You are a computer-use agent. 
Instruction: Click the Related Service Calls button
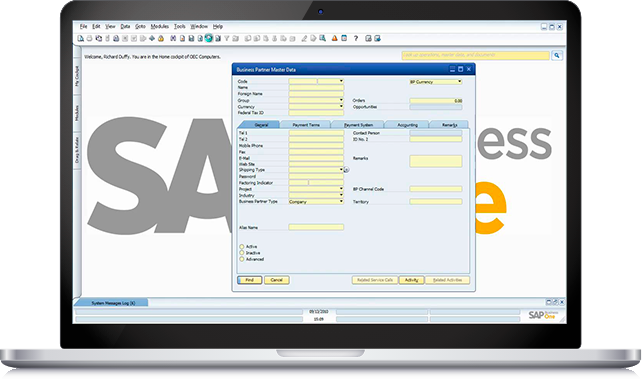click(375, 280)
